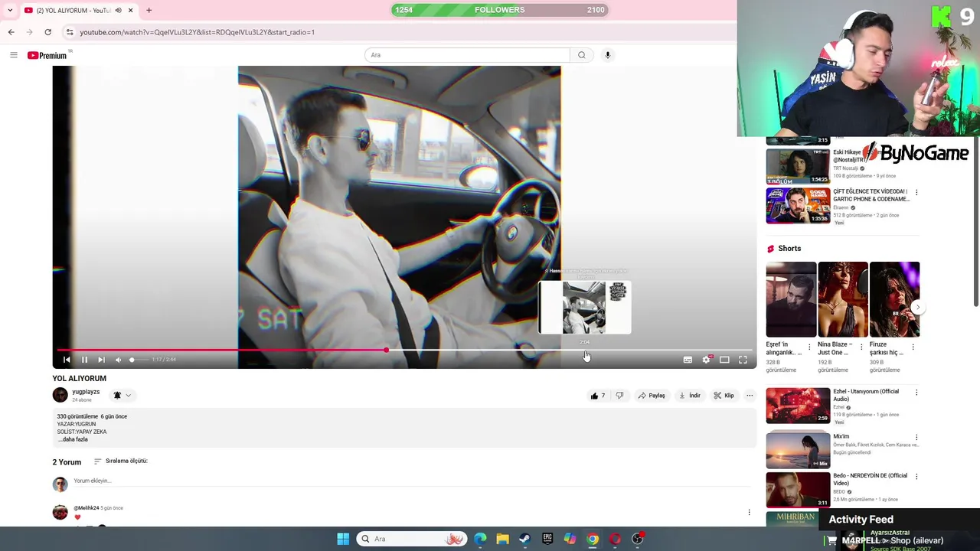Image resolution: width=980 pixels, height=551 pixels.
Task: Close the YOL ALIYORUM browser tab
Action: pyautogui.click(x=130, y=10)
